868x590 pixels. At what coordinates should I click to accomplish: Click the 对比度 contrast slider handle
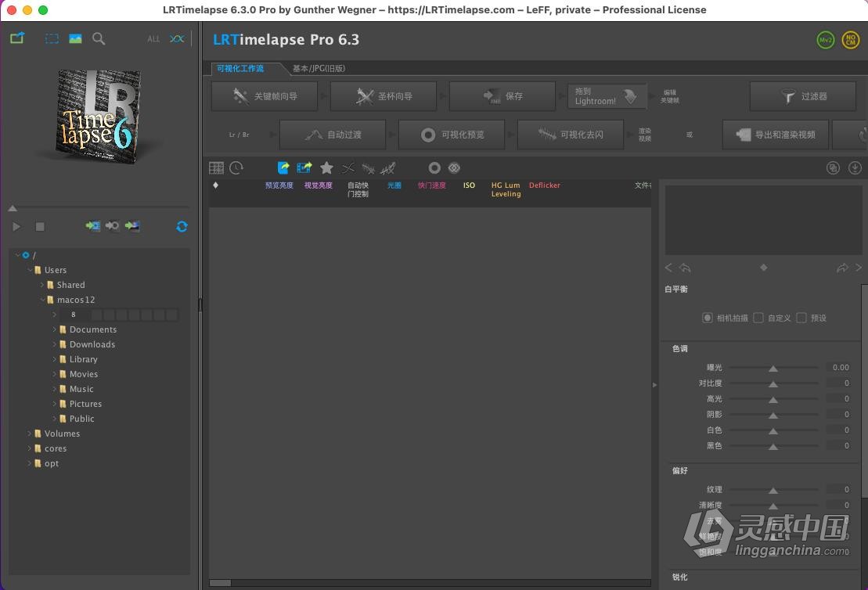pos(773,383)
